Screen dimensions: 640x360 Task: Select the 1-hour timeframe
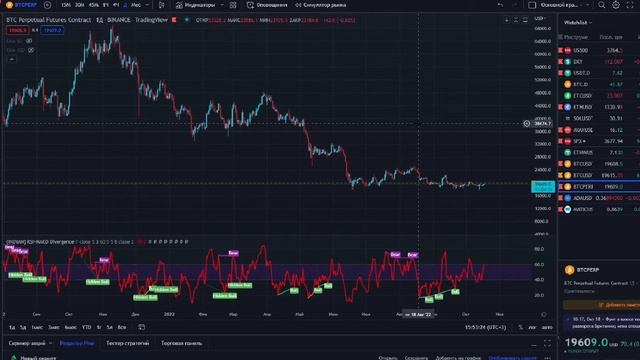click(106, 5)
